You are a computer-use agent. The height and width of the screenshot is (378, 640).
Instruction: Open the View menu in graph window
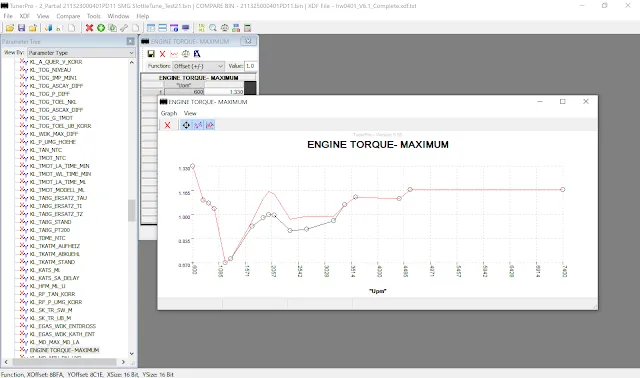190,113
